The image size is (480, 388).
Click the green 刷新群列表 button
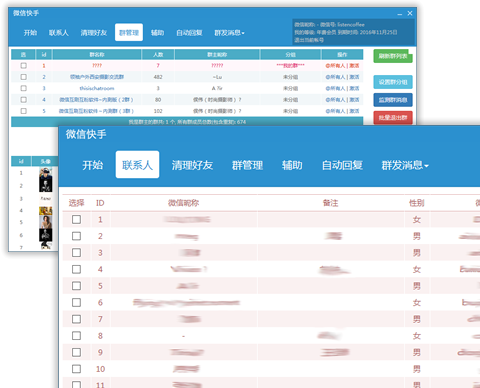point(393,56)
